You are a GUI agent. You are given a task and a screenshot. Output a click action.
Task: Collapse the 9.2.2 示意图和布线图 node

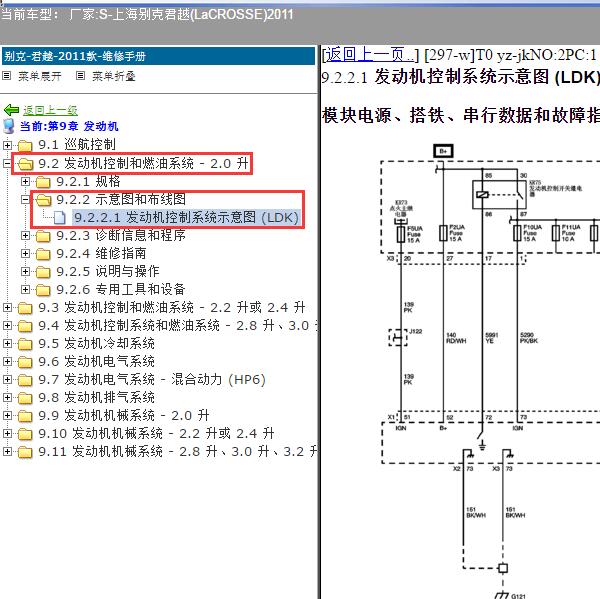[25, 199]
